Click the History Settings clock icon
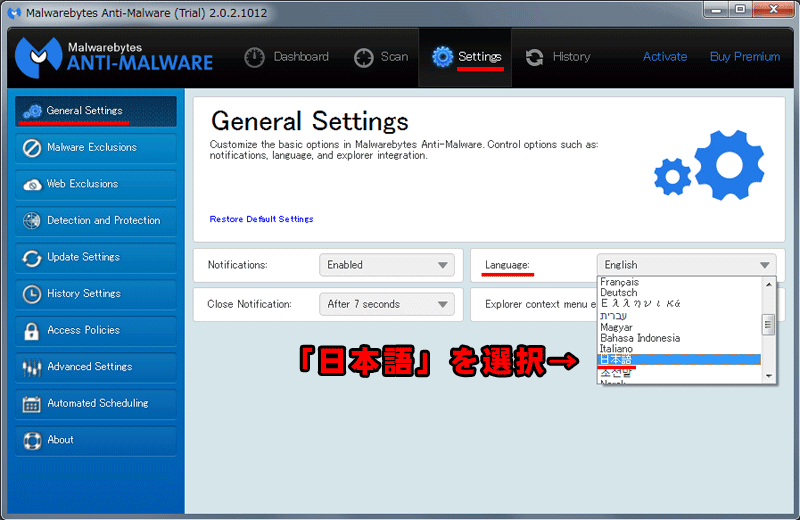Image resolution: width=800 pixels, height=520 pixels. [x=32, y=294]
